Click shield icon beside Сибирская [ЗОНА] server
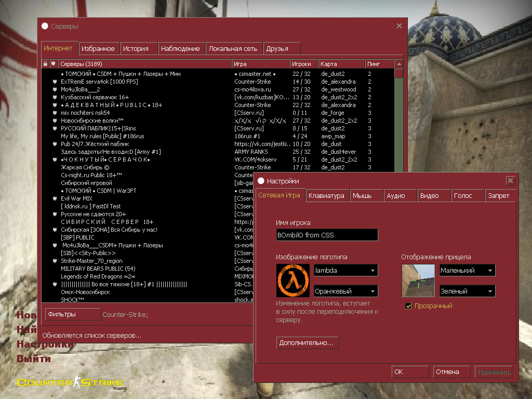Screen dimensions: 532x399 (54, 230)
